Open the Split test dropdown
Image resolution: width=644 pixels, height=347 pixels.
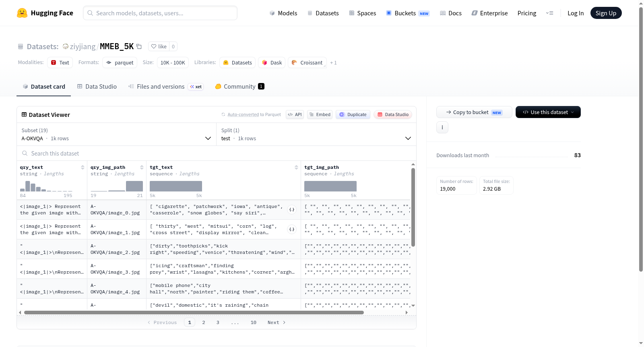pos(316,134)
